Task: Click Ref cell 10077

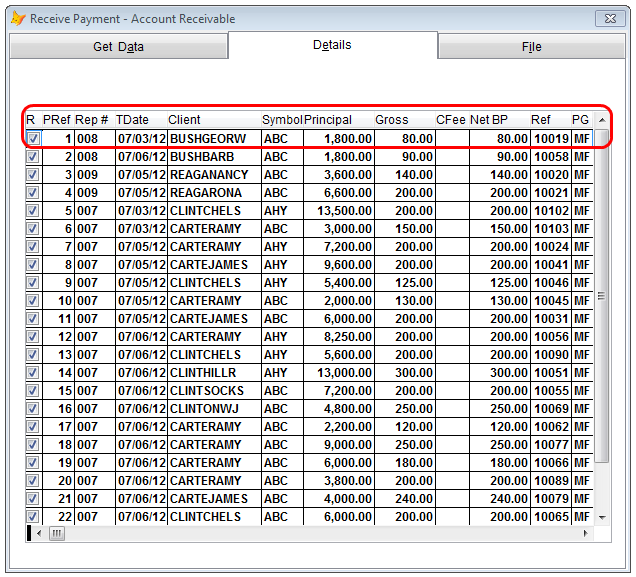Action: click(551, 444)
